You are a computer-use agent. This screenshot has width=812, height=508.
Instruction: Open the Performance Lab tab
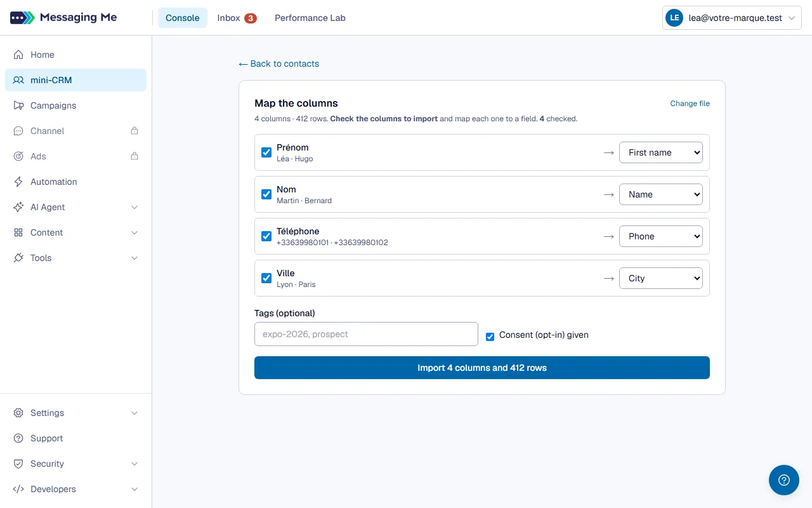pyautogui.click(x=310, y=18)
